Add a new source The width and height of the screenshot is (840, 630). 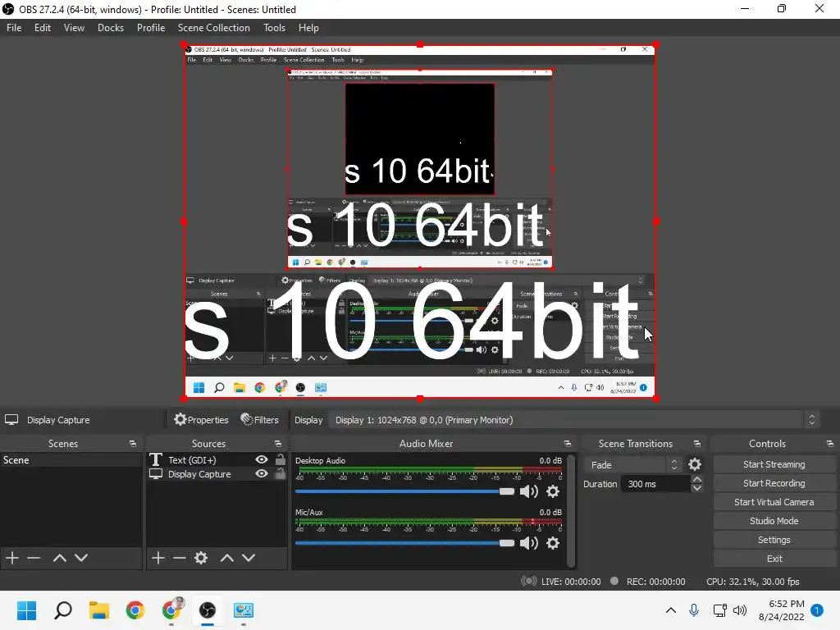click(x=158, y=558)
